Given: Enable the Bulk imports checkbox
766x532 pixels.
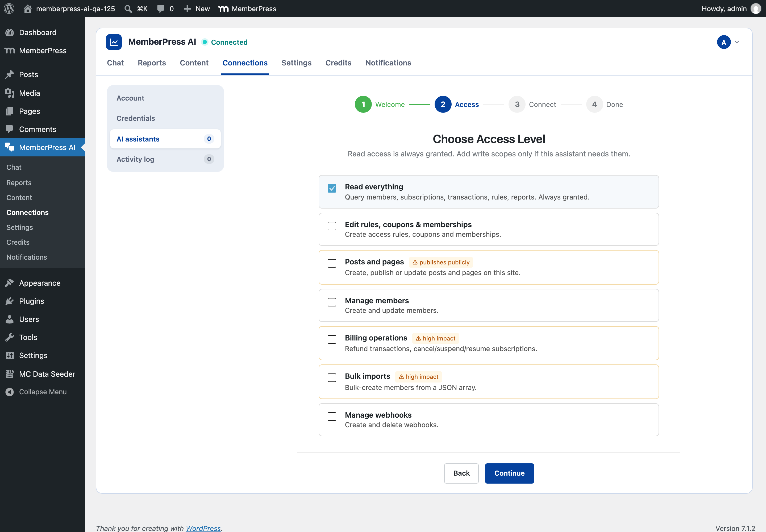Looking at the screenshot, I should 332,378.
